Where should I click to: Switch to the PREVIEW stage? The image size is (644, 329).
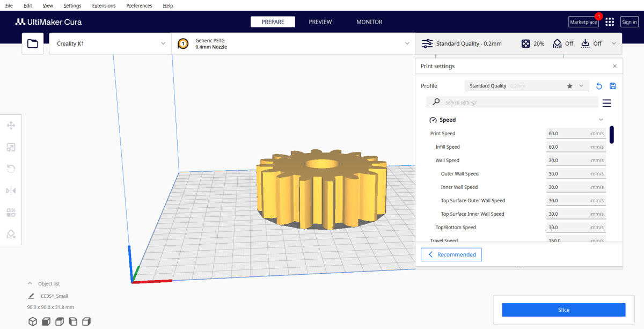click(320, 22)
